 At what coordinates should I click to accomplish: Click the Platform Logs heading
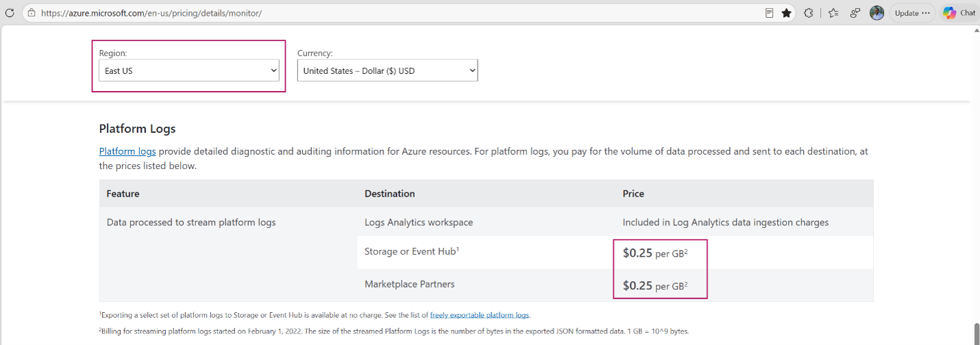pos(137,129)
